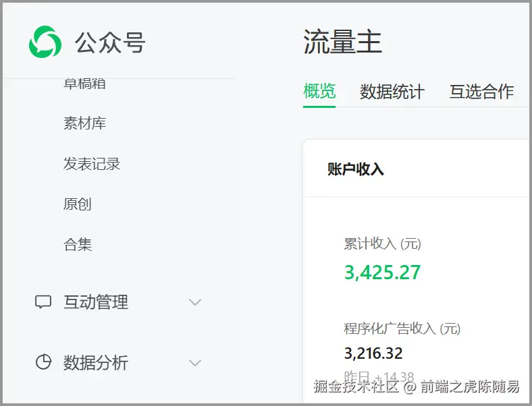Open the 草稿箱 sidebar item
Viewport: 532px width, 406px height.
pos(84,84)
